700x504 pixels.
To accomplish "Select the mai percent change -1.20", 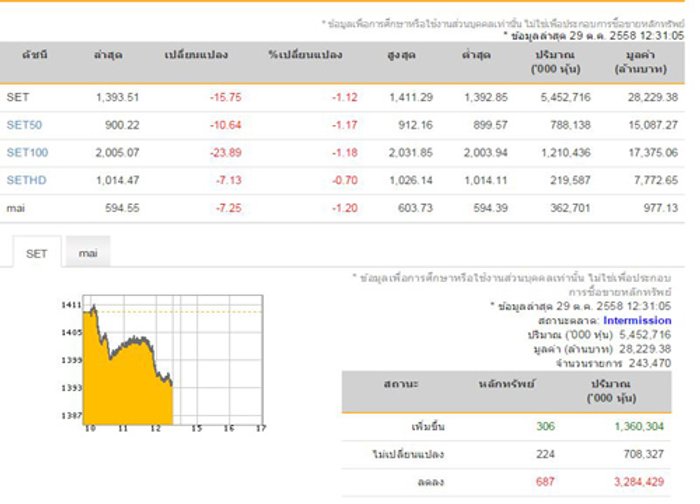I will (x=344, y=208).
